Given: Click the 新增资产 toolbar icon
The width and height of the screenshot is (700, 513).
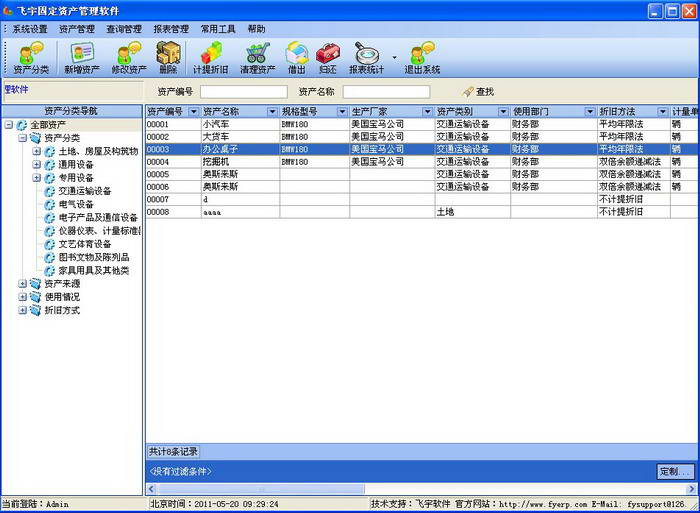Looking at the screenshot, I should (82, 58).
